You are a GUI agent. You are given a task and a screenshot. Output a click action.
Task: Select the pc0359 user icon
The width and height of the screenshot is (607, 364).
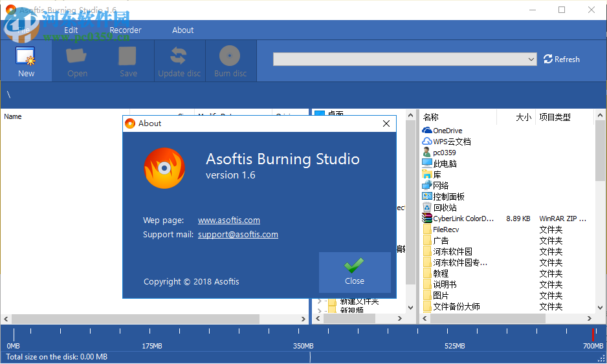[x=426, y=153]
